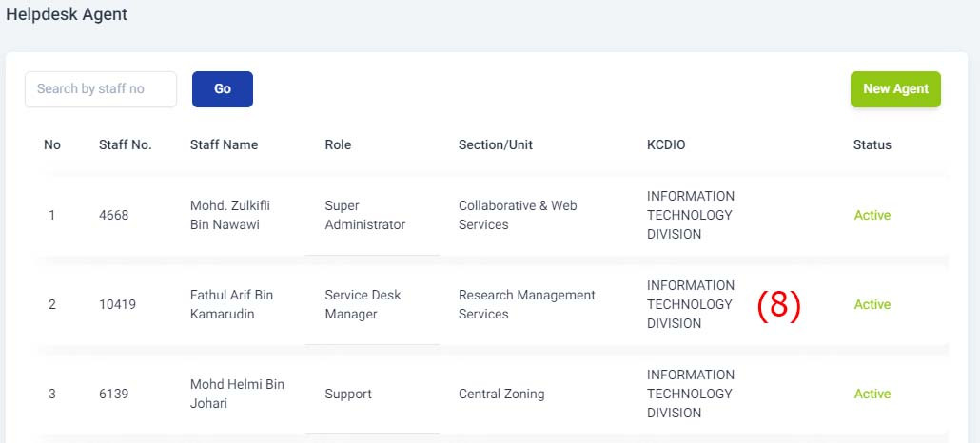980x443 pixels.
Task: Toggle Active status for staff 4668
Action: [x=872, y=215]
